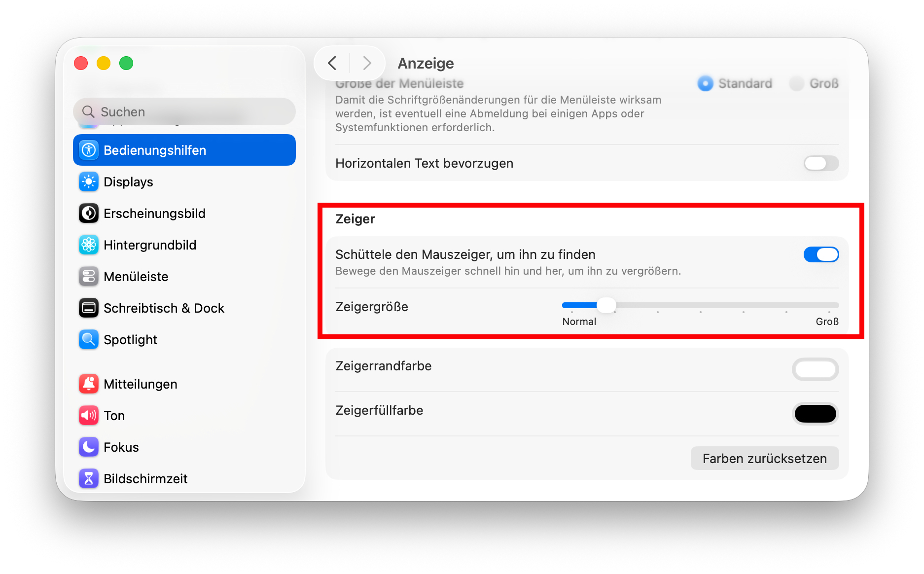The image size is (924, 574).
Task: Open the Displays settings pane
Action: (x=184, y=182)
